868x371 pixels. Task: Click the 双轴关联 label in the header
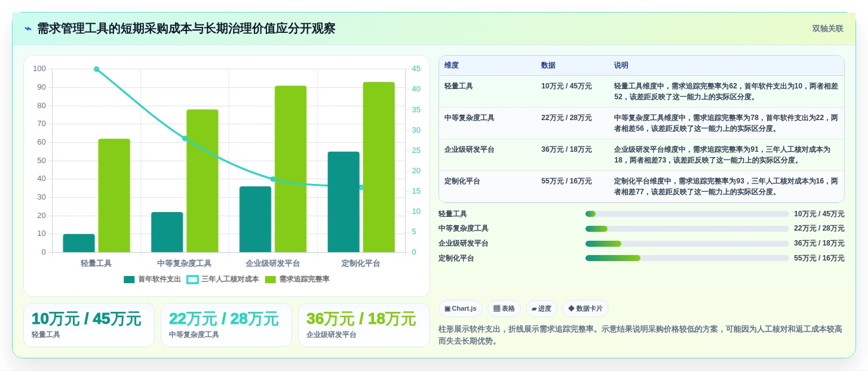[x=827, y=29]
